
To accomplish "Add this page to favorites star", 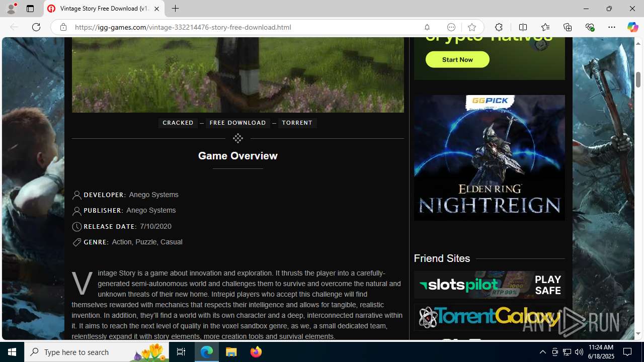I will (x=471, y=27).
